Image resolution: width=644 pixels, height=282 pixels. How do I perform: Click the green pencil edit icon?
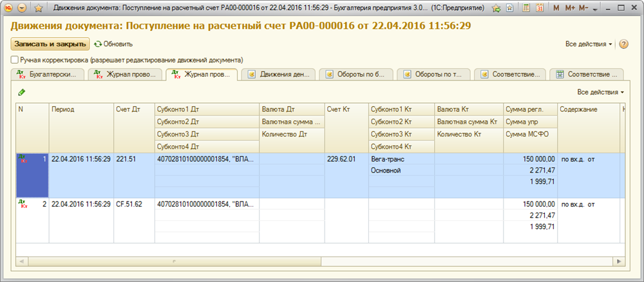[x=22, y=93]
